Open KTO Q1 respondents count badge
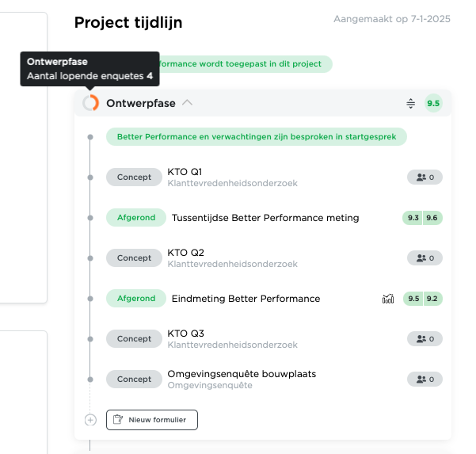The width and height of the screenshot is (476, 454). click(425, 177)
